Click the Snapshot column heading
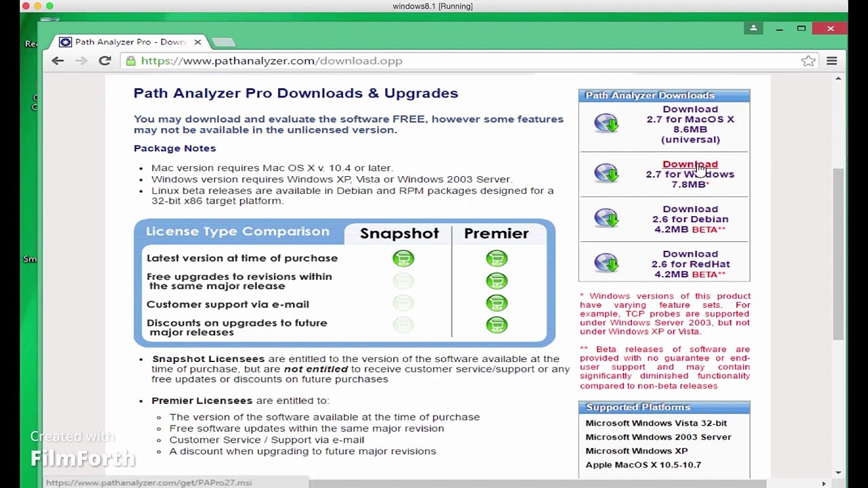 coord(399,233)
